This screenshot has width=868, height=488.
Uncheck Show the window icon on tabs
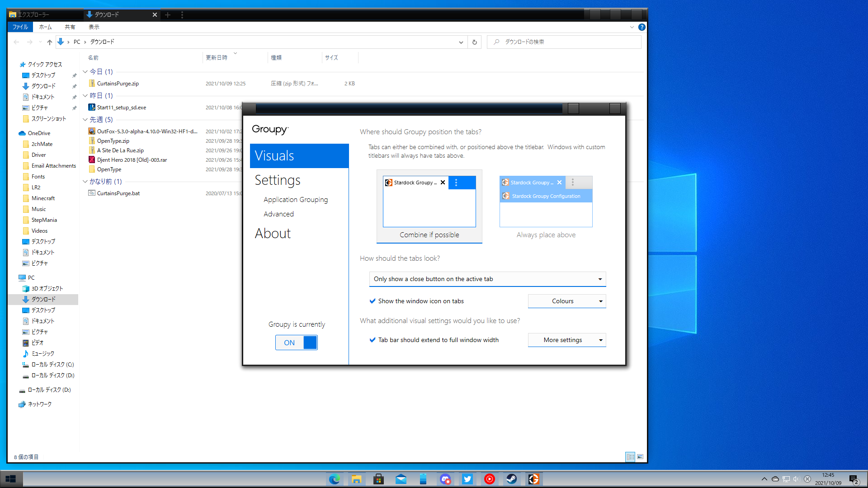point(373,301)
